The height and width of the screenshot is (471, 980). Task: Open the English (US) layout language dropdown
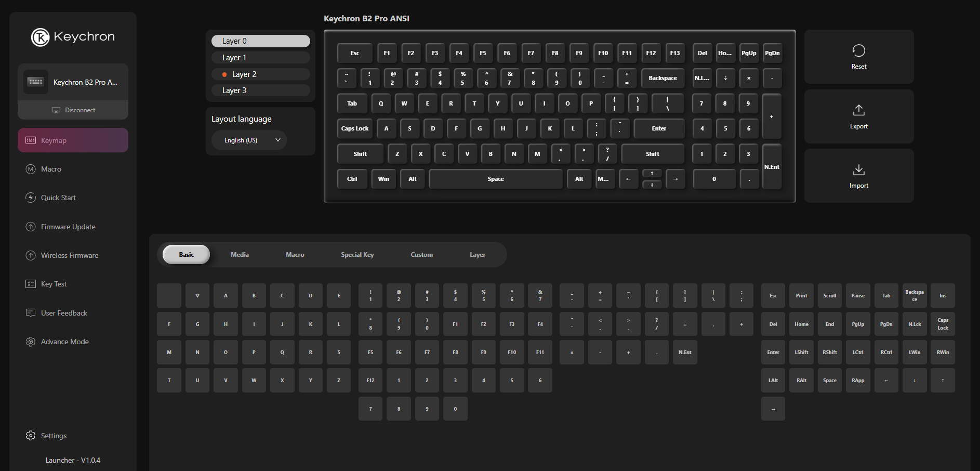click(x=249, y=140)
